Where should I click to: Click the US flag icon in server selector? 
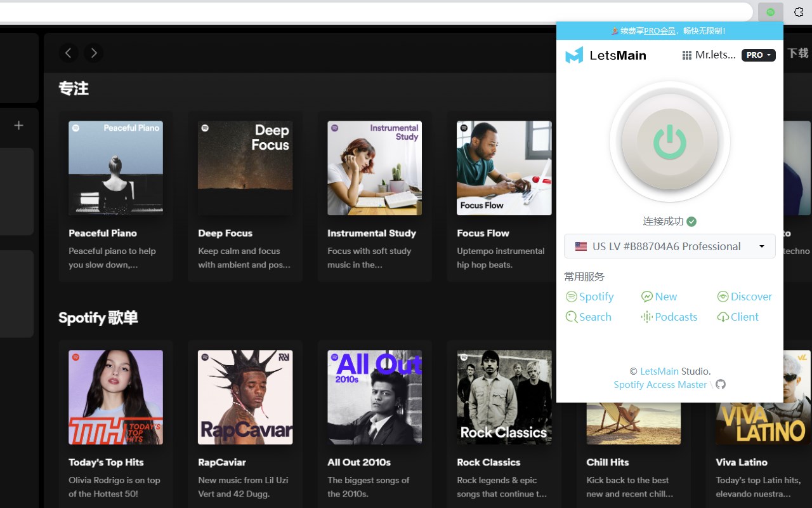tap(581, 246)
